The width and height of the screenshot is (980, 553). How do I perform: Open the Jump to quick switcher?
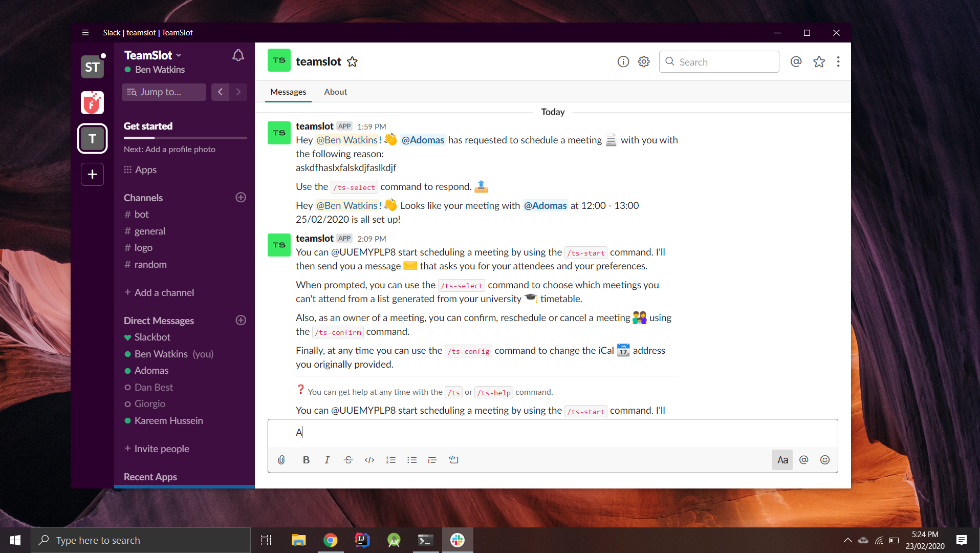click(x=164, y=92)
